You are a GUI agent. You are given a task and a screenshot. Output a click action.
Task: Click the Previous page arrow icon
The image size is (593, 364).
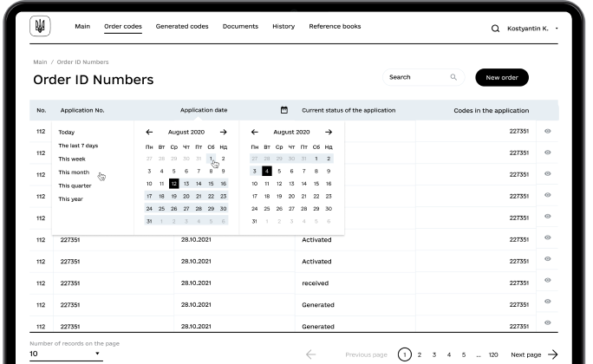click(x=310, y=354)
